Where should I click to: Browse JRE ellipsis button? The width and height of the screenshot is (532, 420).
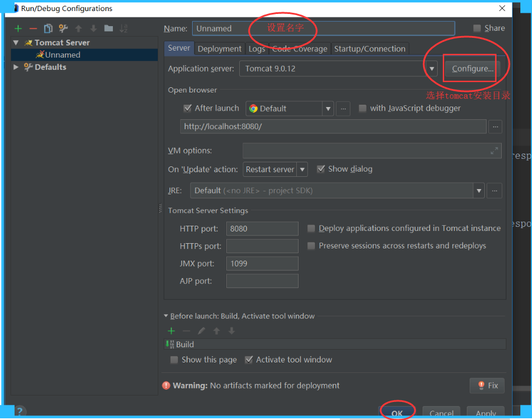pos(495,190)
